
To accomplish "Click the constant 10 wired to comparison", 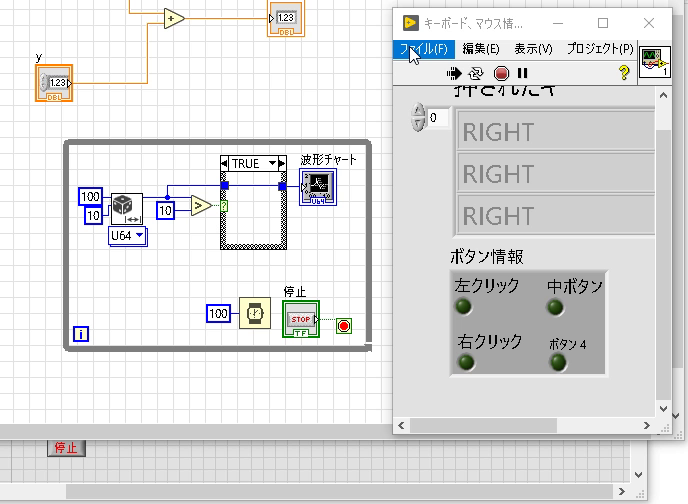I will 165,211.
